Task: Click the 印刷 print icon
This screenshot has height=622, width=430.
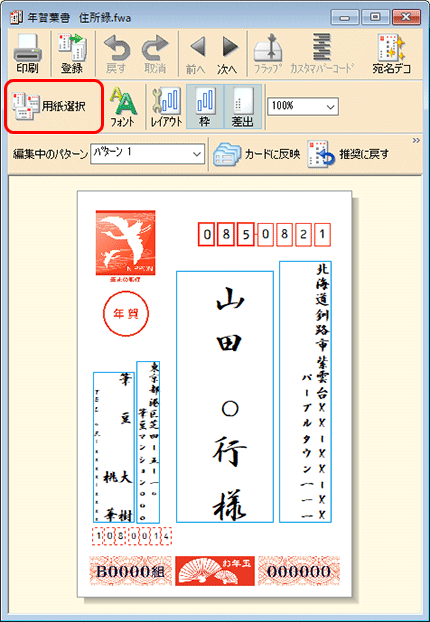Action: [27, 54]
